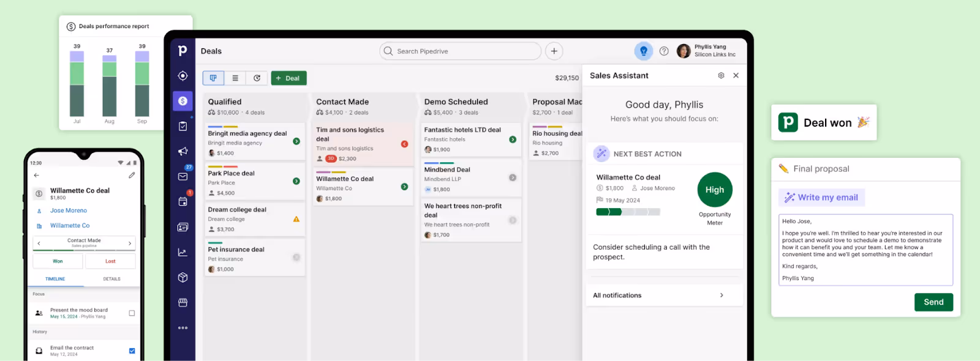Image resolution: width=980 pixels, height=361 pixels.
Task: Open Jose Moreno contact link on phone
Action: [x=69, y=210]
